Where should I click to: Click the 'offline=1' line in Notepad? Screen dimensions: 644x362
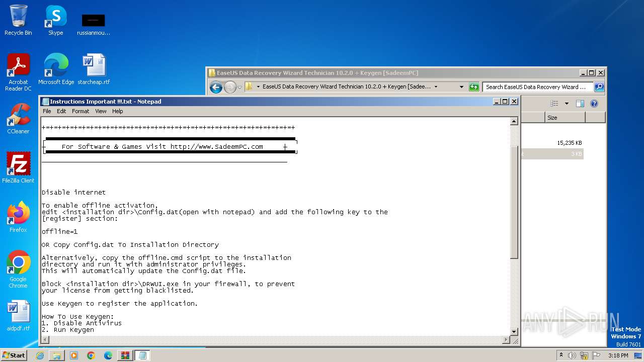pyautogui.click(x=59, y=232)
